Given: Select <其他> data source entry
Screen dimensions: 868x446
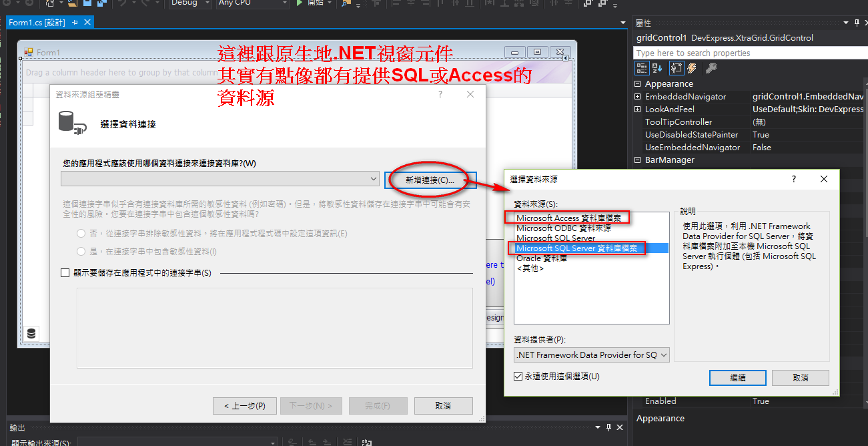Looking at the screenshot, I should click(x=592, y=268).
